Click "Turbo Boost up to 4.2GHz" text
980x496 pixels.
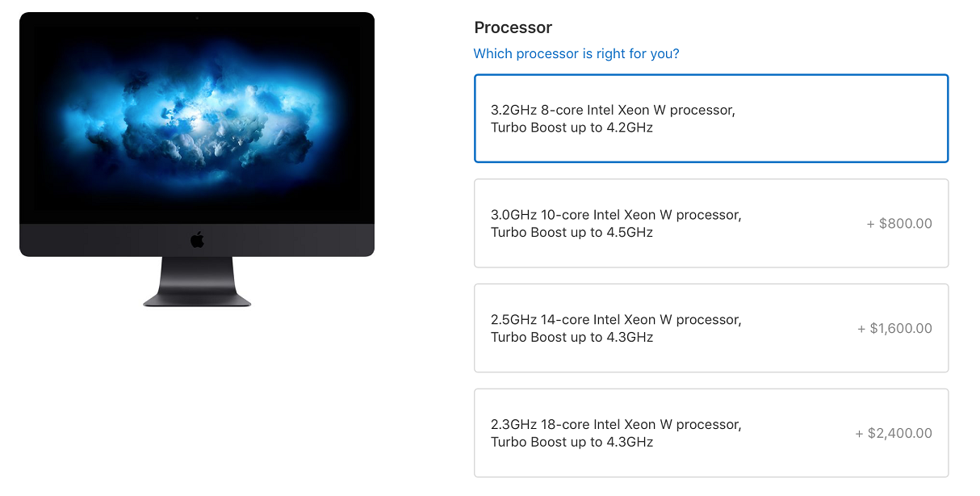point(572,128)
